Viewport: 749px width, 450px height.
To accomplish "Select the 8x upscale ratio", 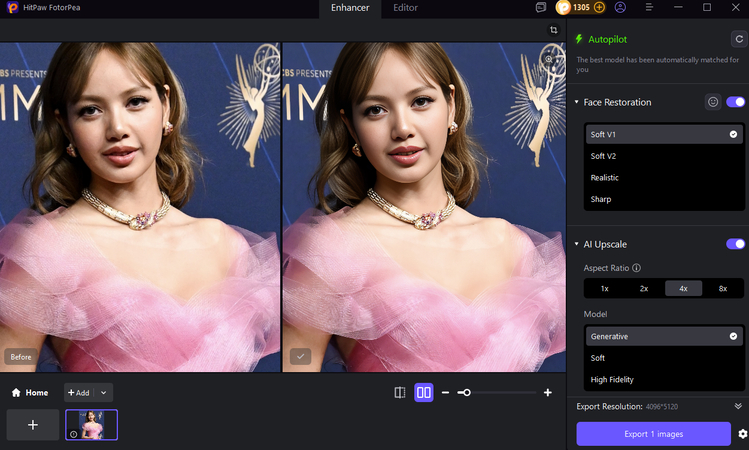I will (723, 288).
